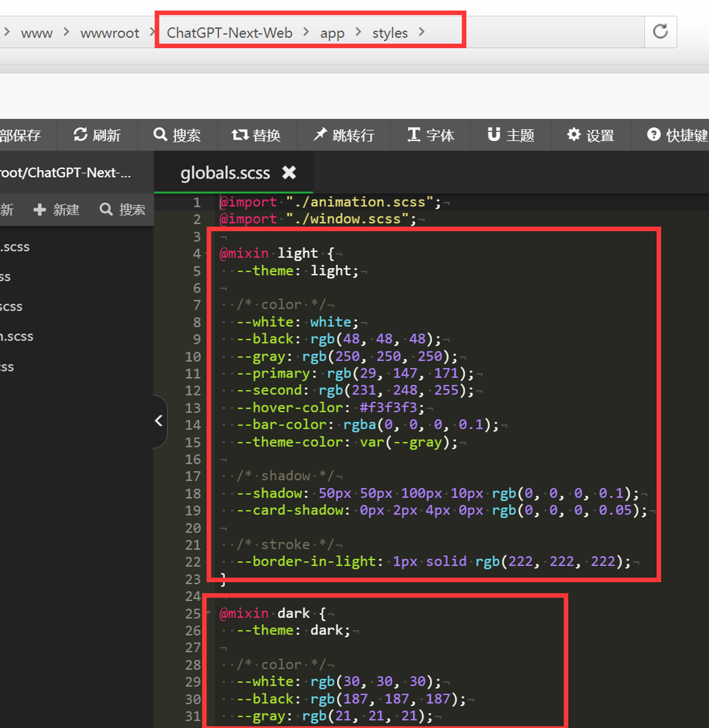Click sidebar 搜索 search button
Image resolution: width=709 pixels, height=728 pixels.
click(x=122, y=209)
